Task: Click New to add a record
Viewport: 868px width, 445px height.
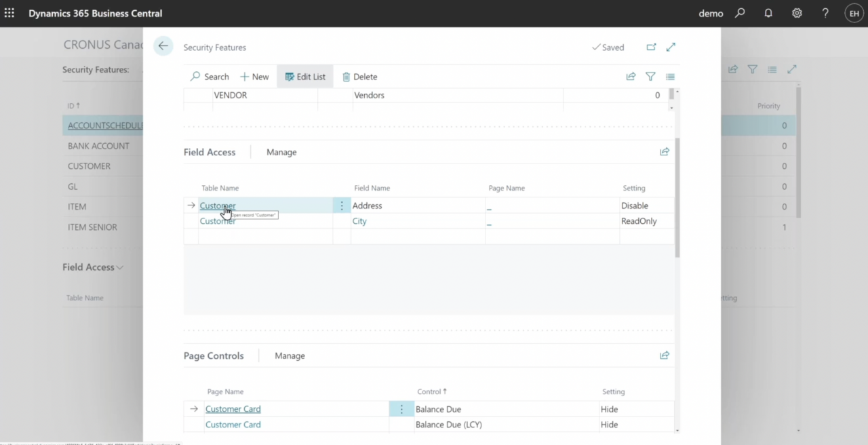Action: [x=254, y=77]
